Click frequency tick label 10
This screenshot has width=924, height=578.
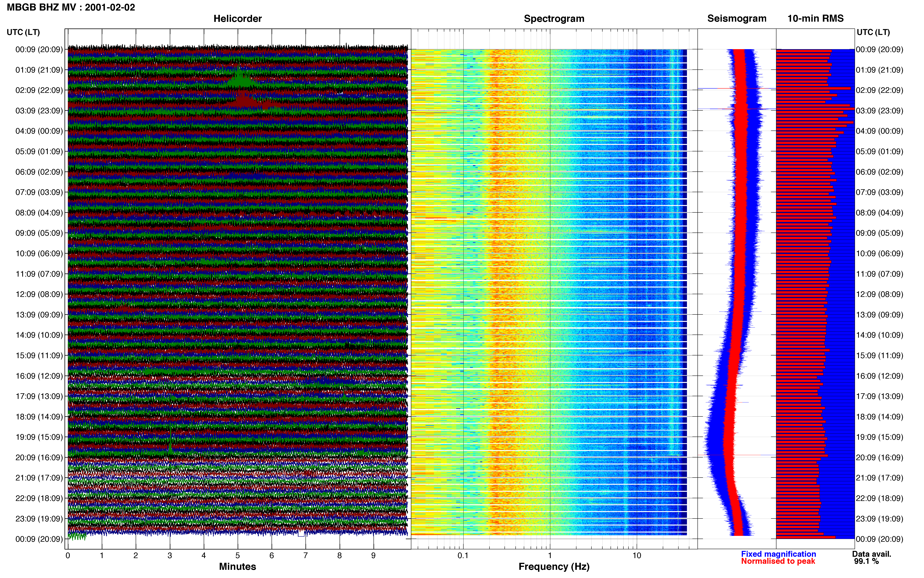point(637,556)
